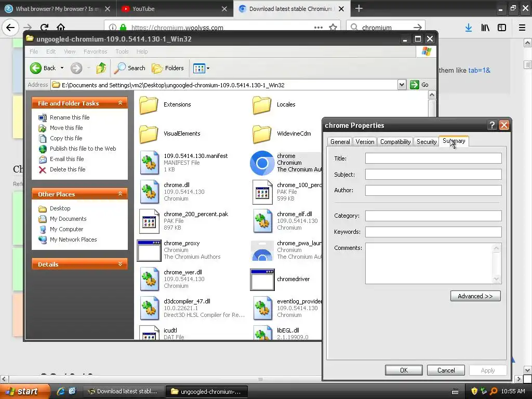Screen dimensions: 532x399
Task: Click the green Go arrow icon
Action: [414, 85]
